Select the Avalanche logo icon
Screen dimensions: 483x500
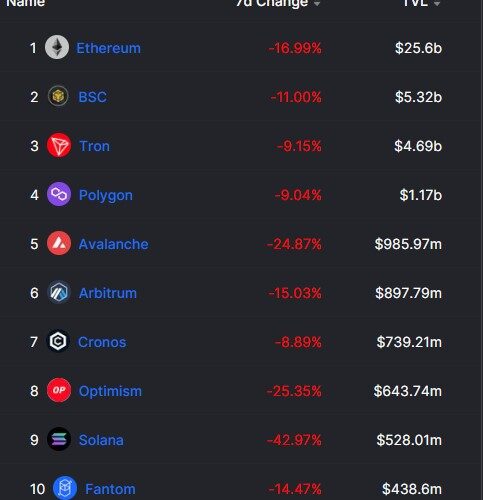pos(59,243)
